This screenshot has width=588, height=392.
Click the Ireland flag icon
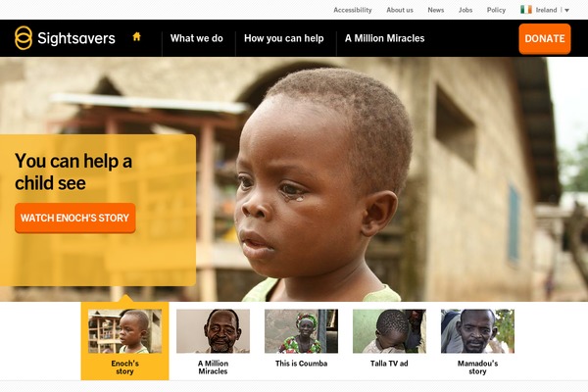[526, 10]
